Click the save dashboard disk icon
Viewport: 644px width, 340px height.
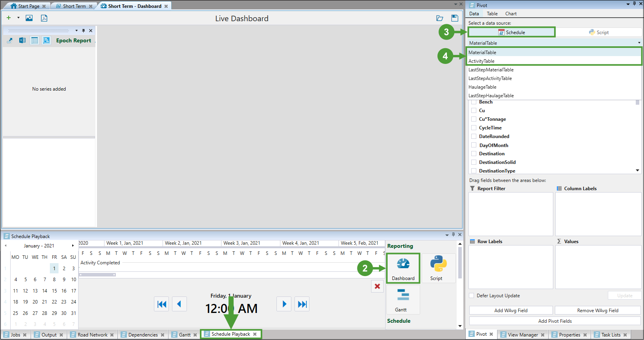[x=454, y=18]
